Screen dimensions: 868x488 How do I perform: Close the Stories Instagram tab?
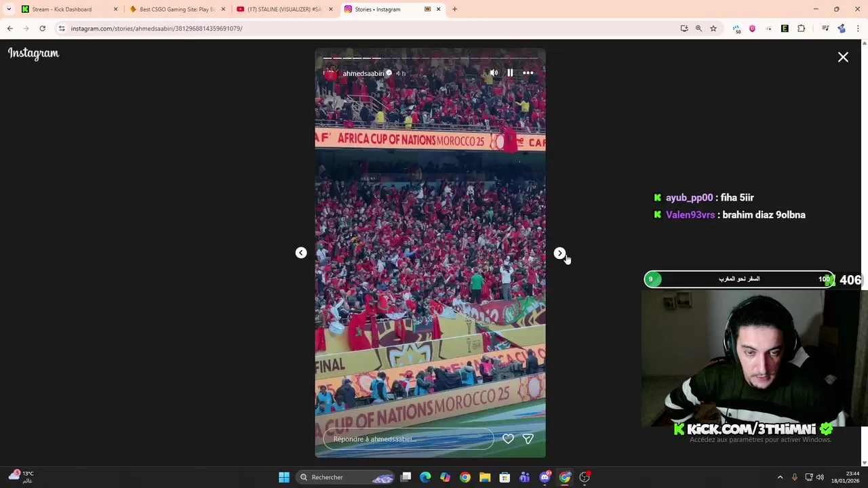(438, 9)
